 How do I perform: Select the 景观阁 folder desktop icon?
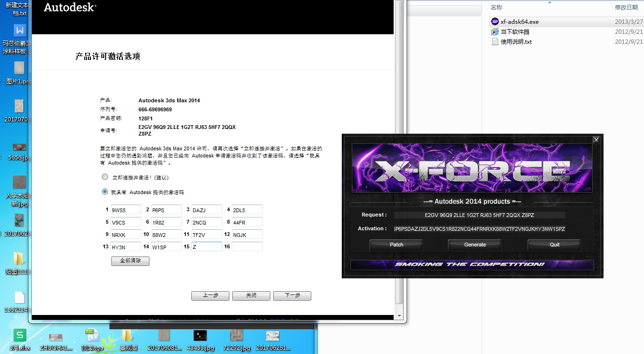pos(127,335)
